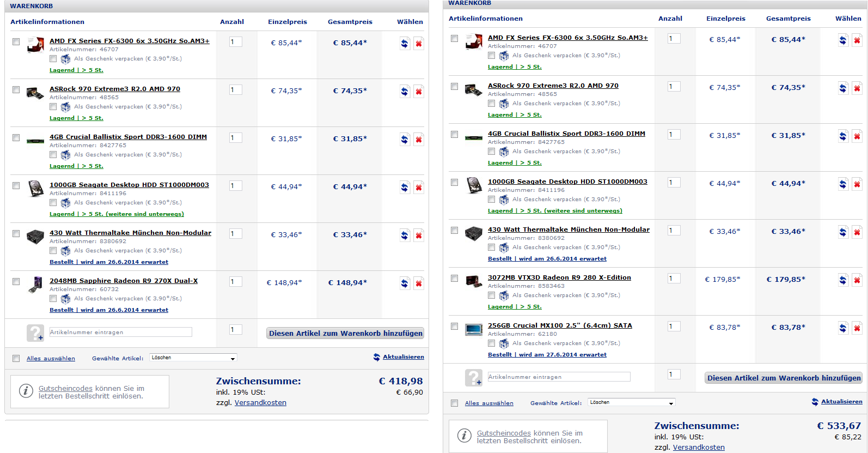Select 430 Watt Thermaltake row checkbox in right cart
The width and height of the screenshot is (868, 453).
coord(454,231)
